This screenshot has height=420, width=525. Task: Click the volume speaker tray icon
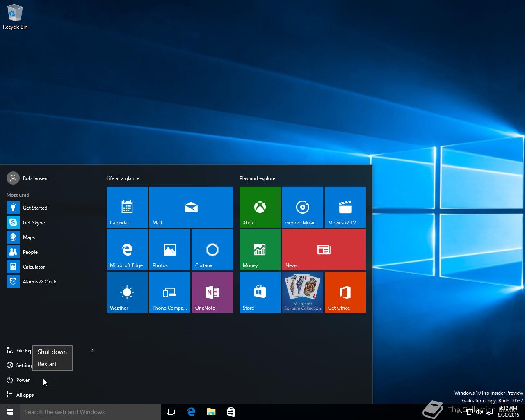pos(479,412)
